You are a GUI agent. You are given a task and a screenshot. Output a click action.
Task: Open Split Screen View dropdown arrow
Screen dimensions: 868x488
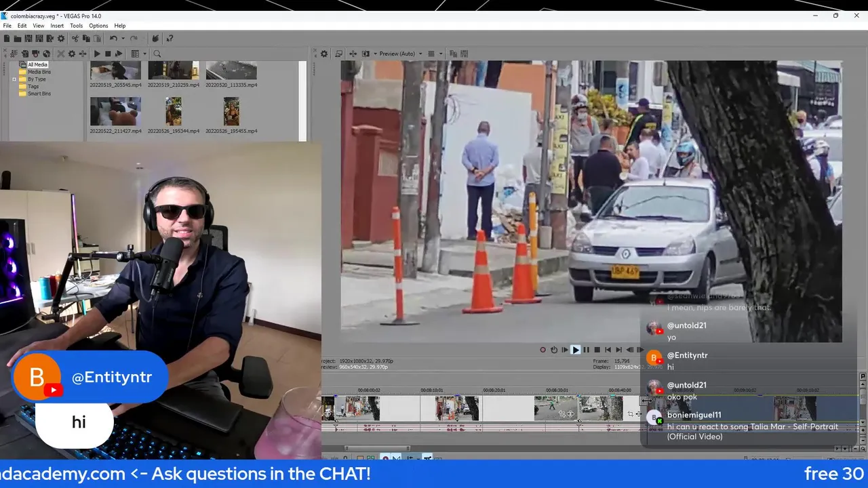pos(375,54)
